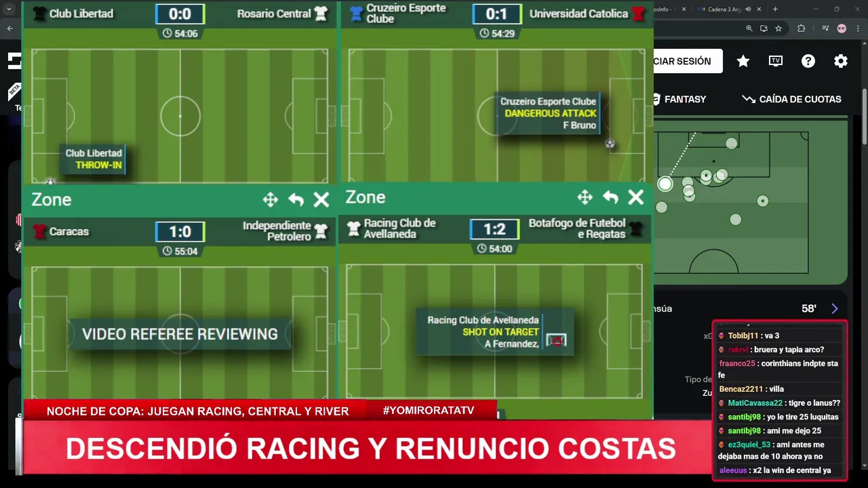The height and width of the screenshot is (488, 868).
Task: Open the browser extensions puzzle icon
Action: pyautogui.click(x=801, y=28)
